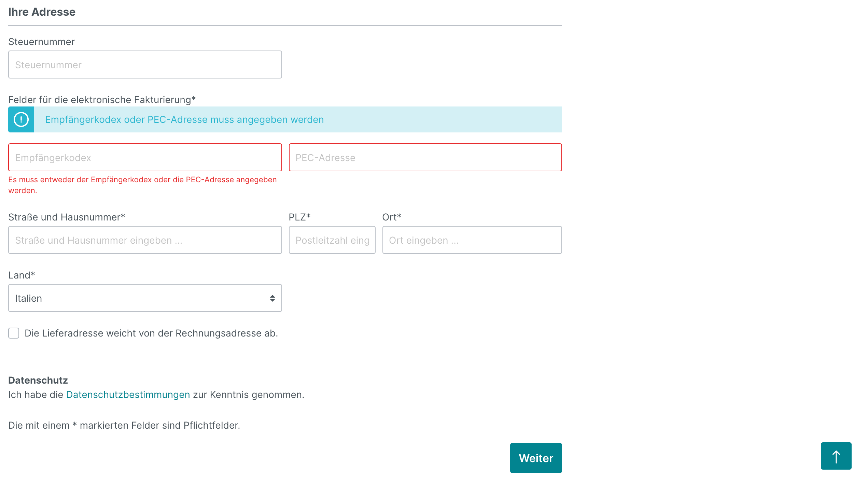Click the scroll-to-top arrow button
The height and width of the screenshot is (486, 868).
[x=836, y=456]
